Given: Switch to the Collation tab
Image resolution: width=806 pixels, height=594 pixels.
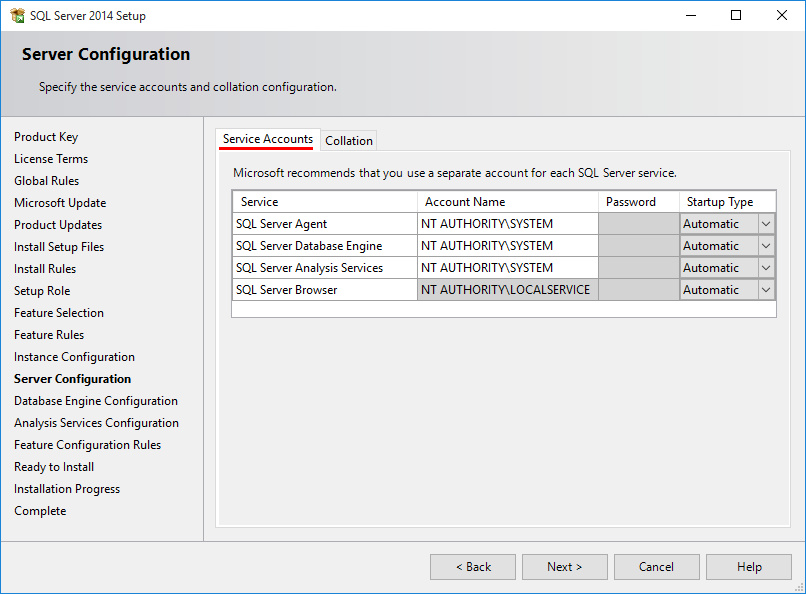Looking at the screenshot, I should coord(349,140).
